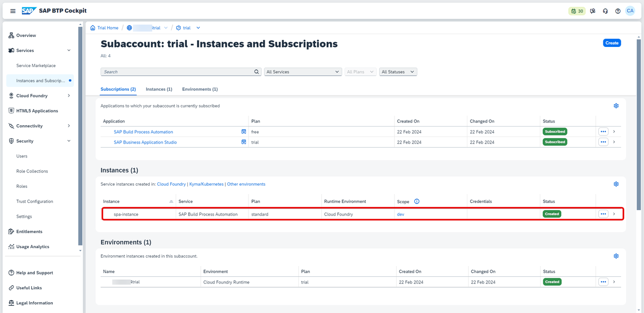Open the CA user avatar menu
This screenshot has width=644, height=313.
[630, 11]
